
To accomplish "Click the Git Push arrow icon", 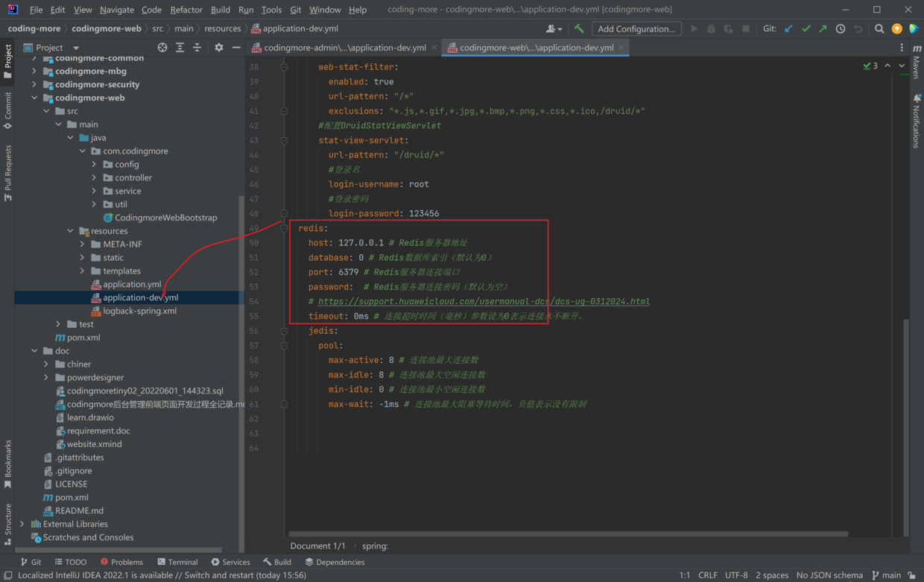I will tap(823, 29).
